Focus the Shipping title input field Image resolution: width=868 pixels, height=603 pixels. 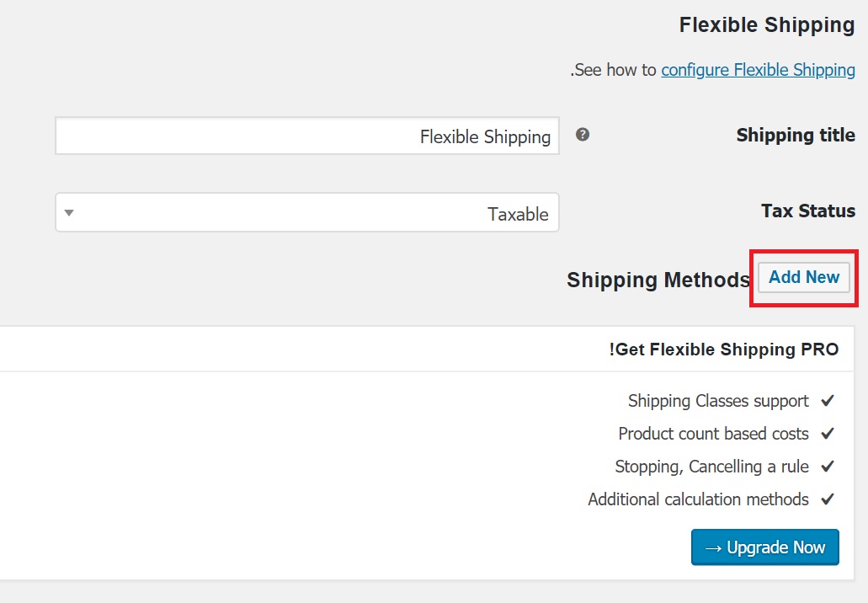[307, 136]
